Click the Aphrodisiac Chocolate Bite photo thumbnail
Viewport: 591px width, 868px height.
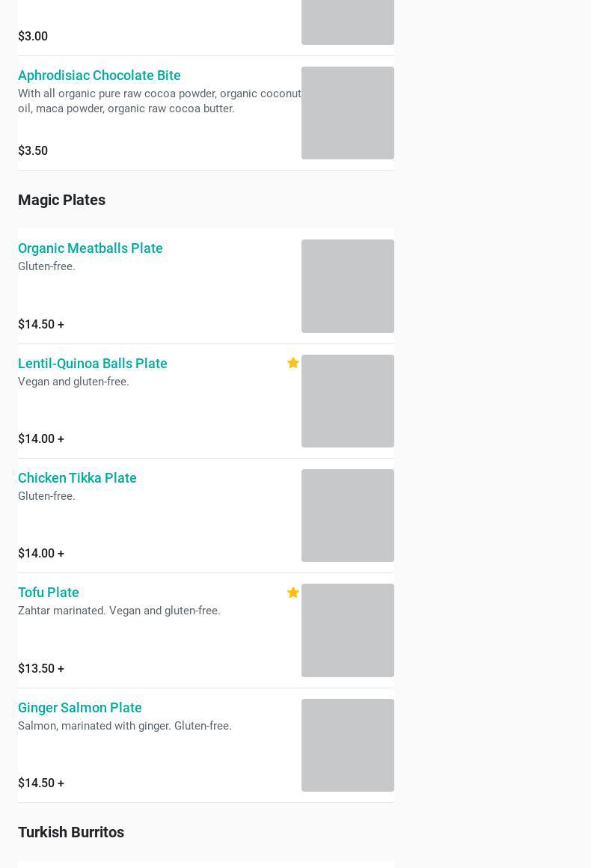(348, 113)
